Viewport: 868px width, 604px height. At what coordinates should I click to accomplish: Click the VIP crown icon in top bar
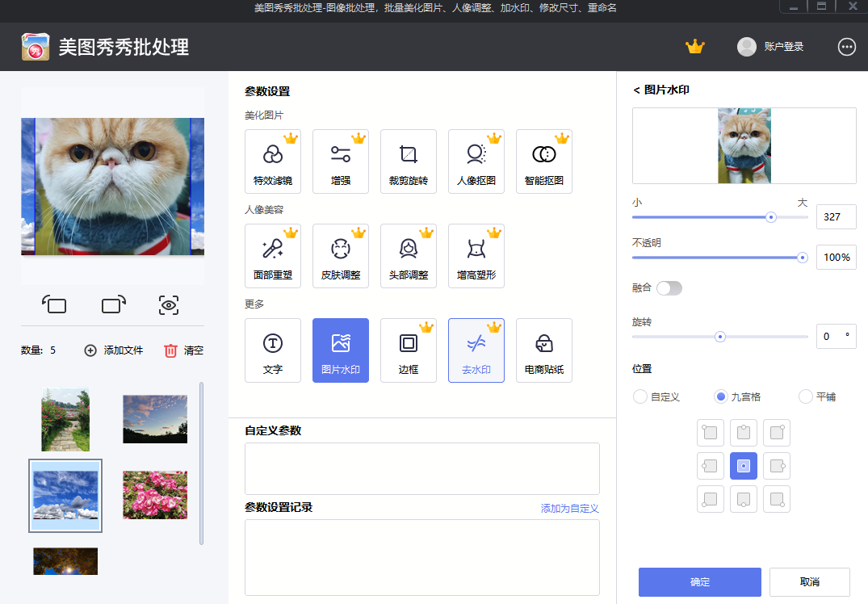[x=695, y=47]
